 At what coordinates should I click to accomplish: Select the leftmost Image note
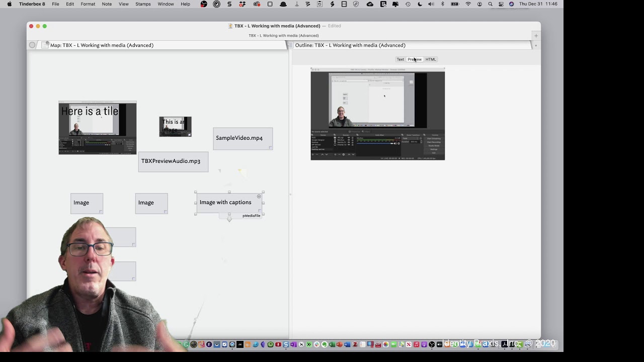pos(87,203)
